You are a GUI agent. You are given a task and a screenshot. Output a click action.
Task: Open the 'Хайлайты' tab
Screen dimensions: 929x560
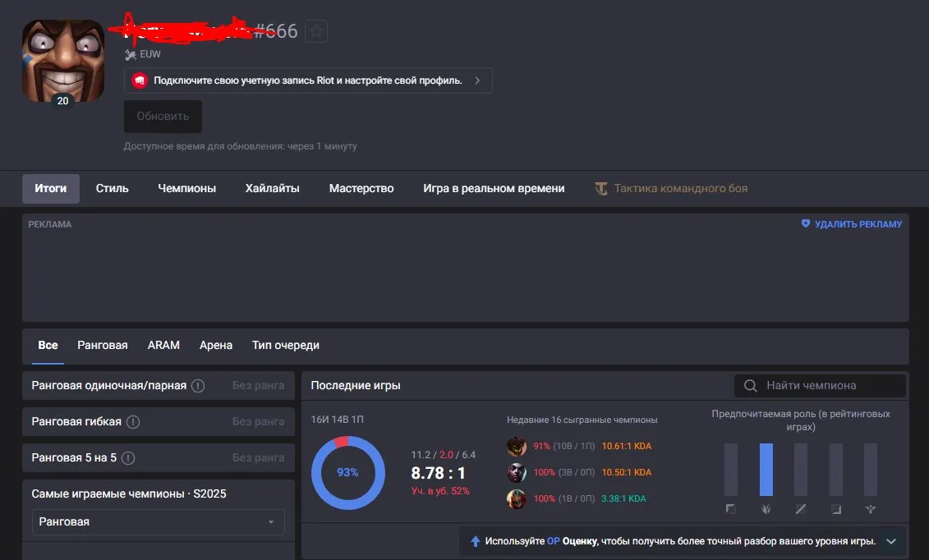click(x=273, y=188)
